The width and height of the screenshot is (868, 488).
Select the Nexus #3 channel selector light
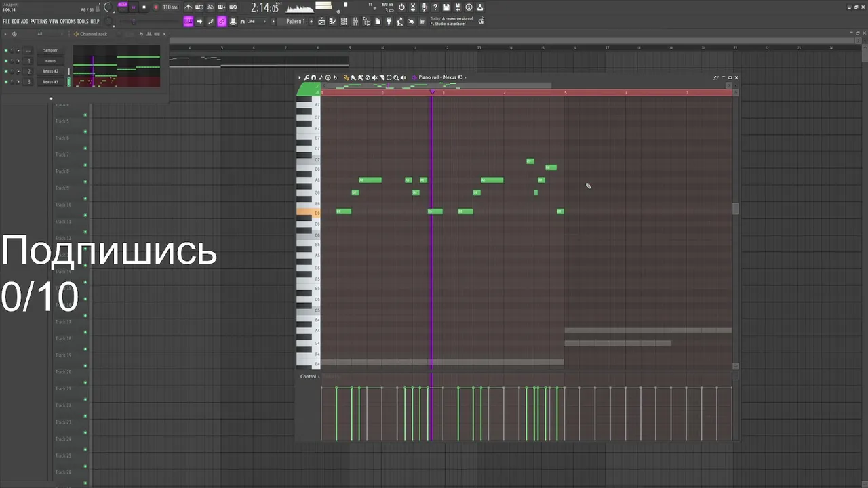click(68, 82)
